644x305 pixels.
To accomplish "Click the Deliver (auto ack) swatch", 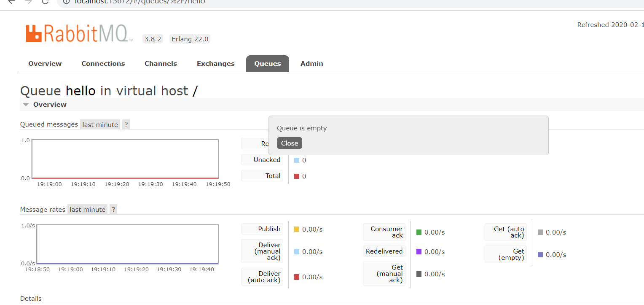I will (x=297, y=277).
